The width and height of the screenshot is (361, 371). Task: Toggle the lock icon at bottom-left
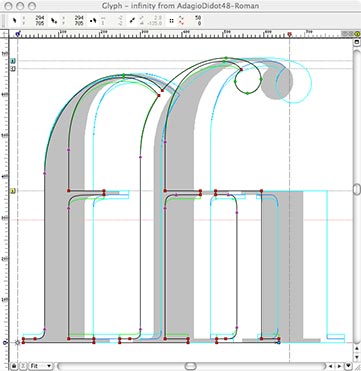pyautogui.click(x=13, y=366)
